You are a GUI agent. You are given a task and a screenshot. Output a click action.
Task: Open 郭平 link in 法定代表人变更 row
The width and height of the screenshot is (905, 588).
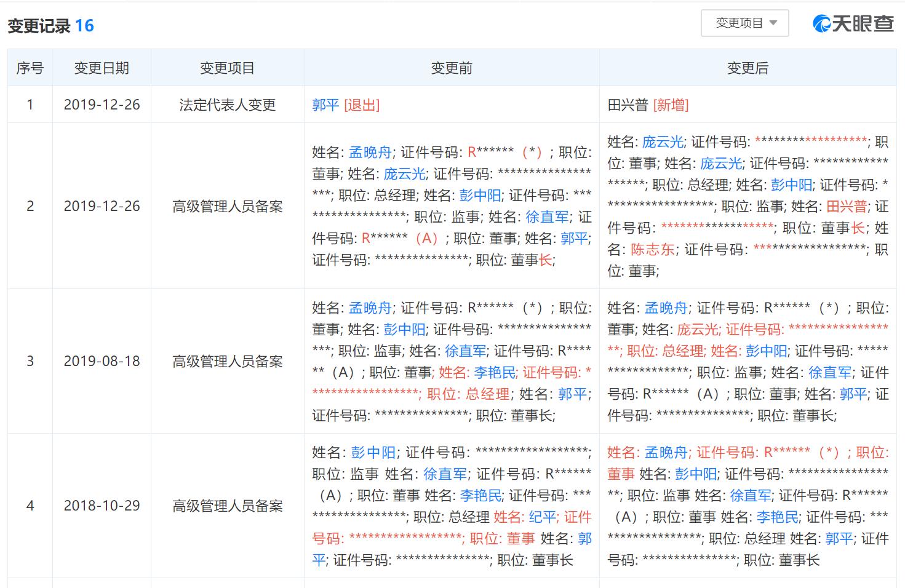pyautogui.click(x=325, y=105)
